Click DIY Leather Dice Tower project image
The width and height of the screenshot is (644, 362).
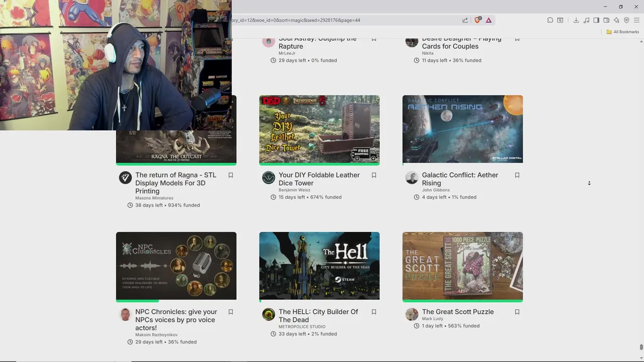[319, 129]
